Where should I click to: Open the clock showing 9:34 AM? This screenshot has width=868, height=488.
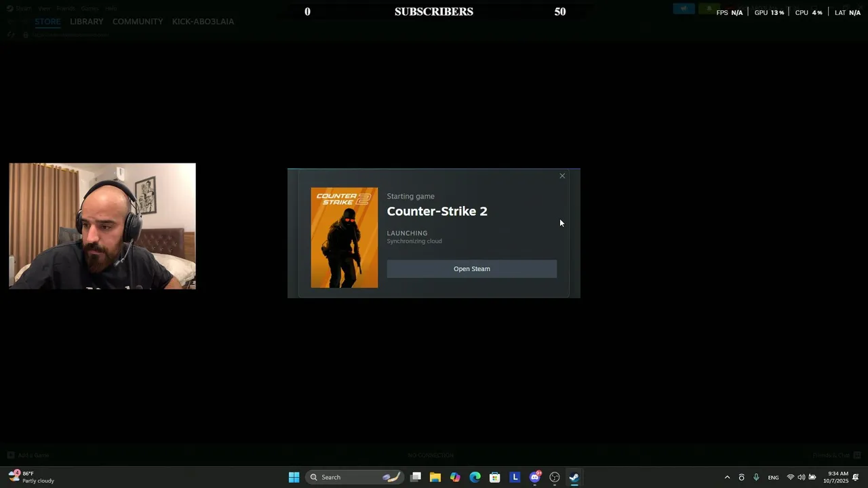tap(836, 477)
